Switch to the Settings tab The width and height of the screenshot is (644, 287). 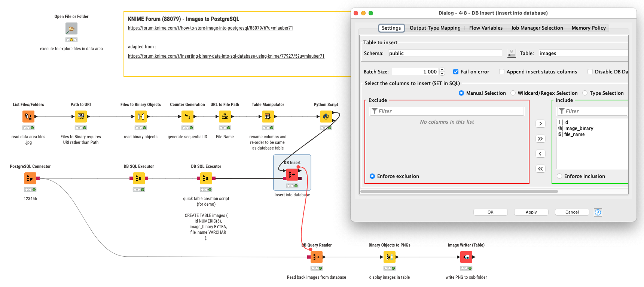(391, 28)
